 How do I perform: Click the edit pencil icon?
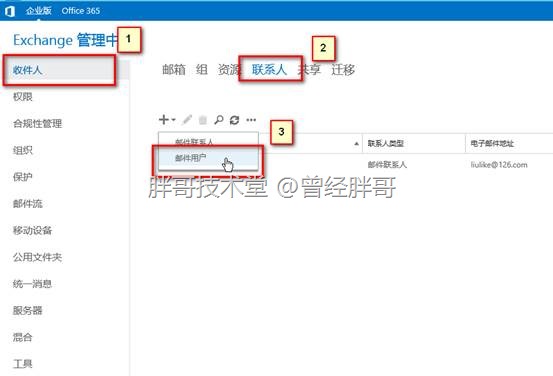tap(187, 120)
